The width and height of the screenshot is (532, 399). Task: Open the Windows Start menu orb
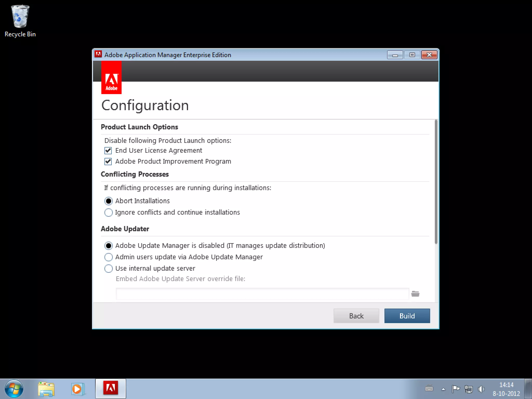coord(14,389)
